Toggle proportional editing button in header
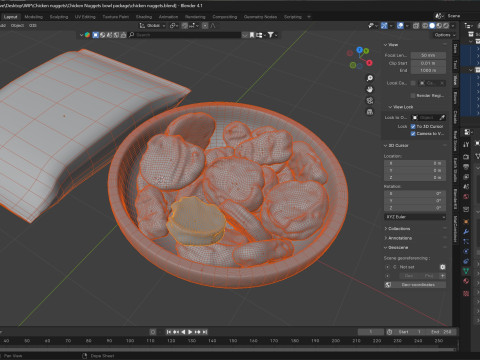Screen dimensions: 480x360 coord(205,26)
